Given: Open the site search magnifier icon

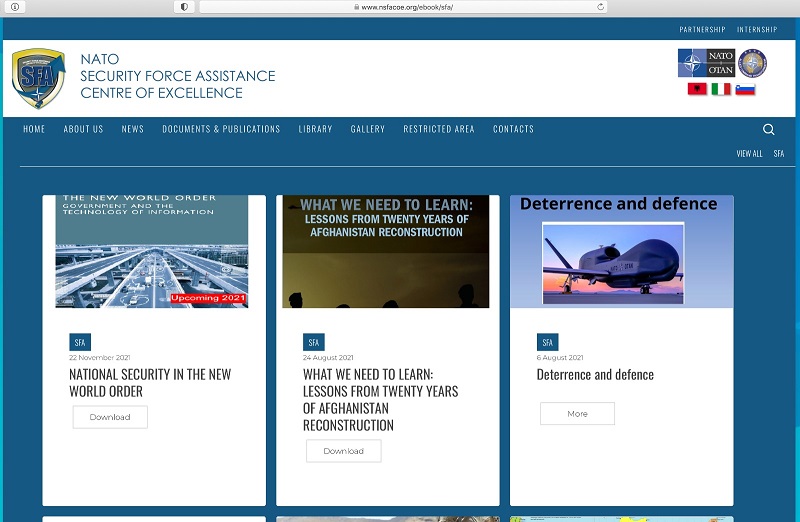Looking at the screenshot, I should (x=768, y=129).
